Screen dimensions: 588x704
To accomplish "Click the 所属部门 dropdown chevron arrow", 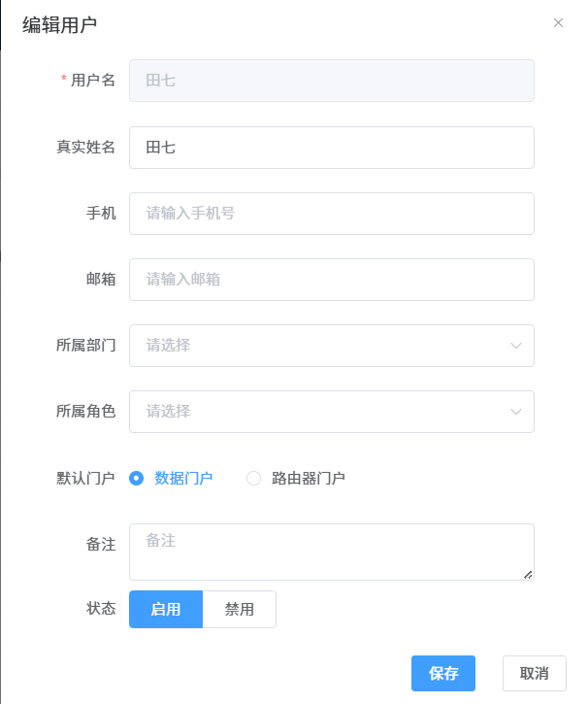I will point(516,346).
